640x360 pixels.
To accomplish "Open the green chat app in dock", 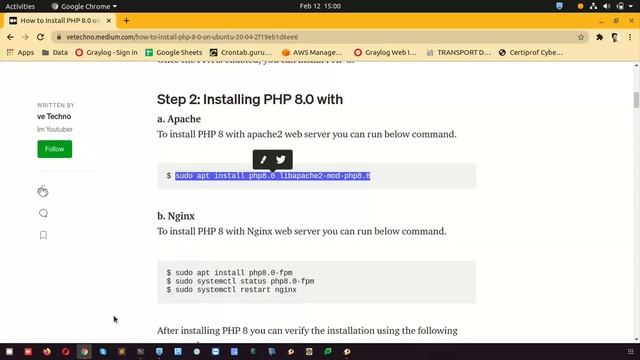I will click(328, 351).
